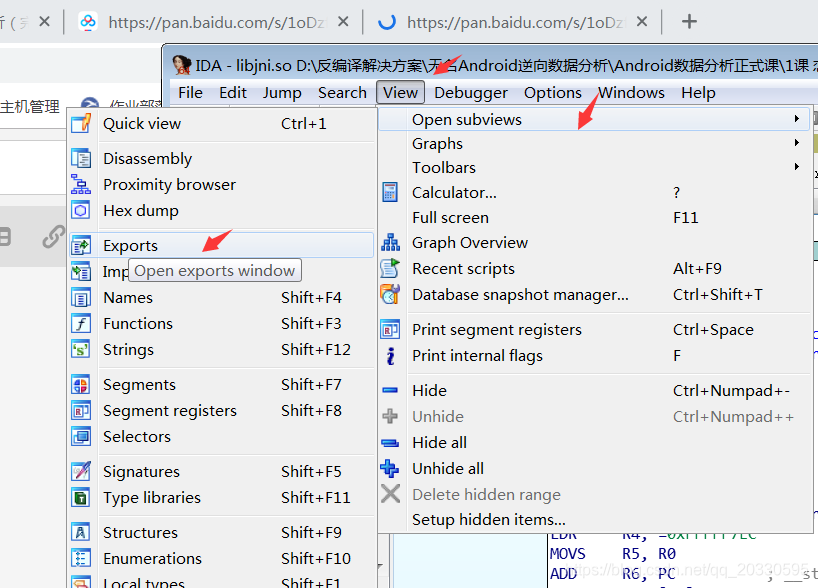Click the link chain icon in browser page
This screenshot has height=588, width=818.
[54, 237]
